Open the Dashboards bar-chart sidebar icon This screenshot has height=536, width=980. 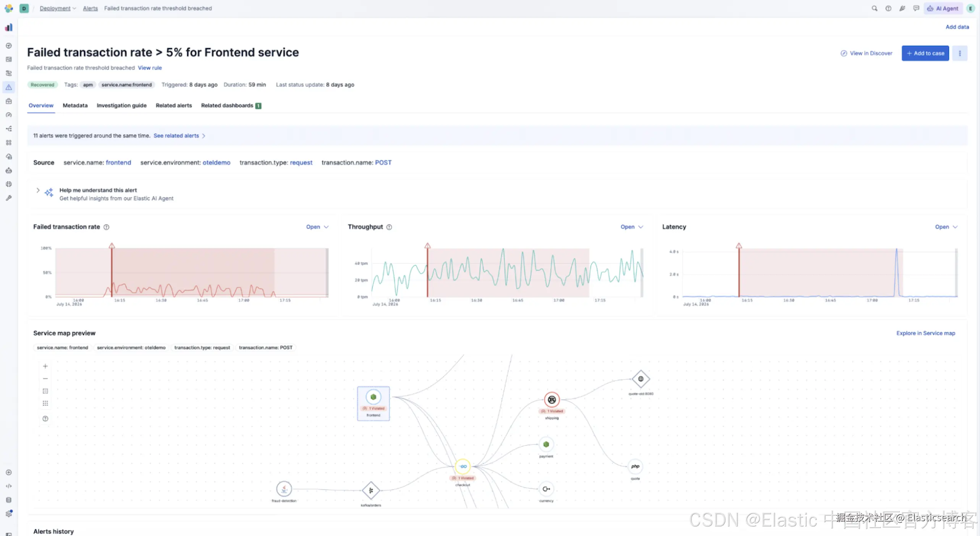[9, 27]
